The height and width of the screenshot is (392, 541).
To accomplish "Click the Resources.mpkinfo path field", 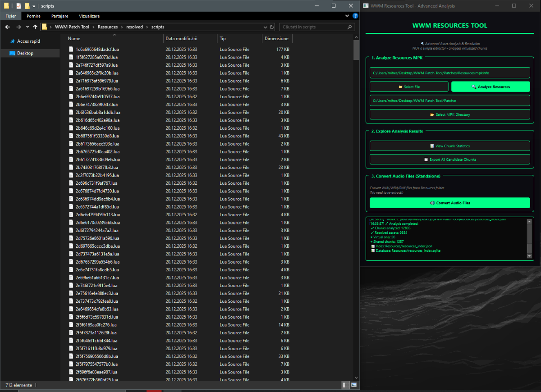I will (449, 73).
